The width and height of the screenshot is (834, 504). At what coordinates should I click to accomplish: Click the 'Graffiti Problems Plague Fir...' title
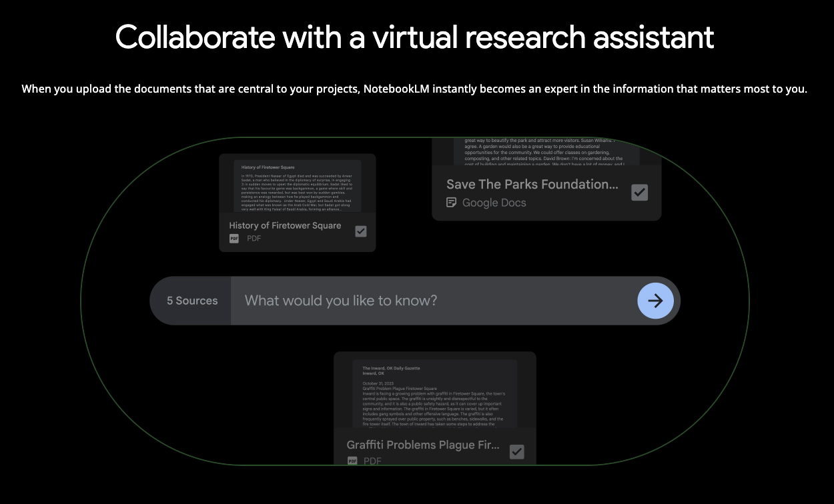[423, 445]
